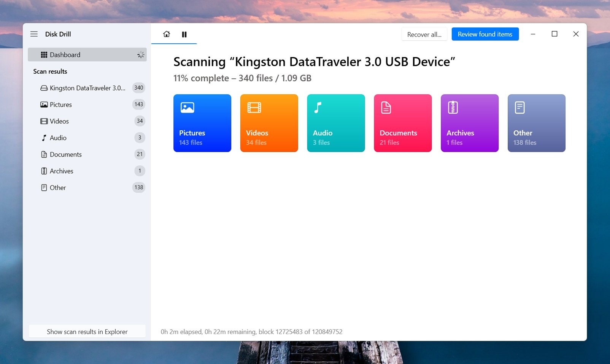Open Kingston DataTraveler 3.0 scan results
Viewport: 610px width, 364px height.
pos(87,88)
